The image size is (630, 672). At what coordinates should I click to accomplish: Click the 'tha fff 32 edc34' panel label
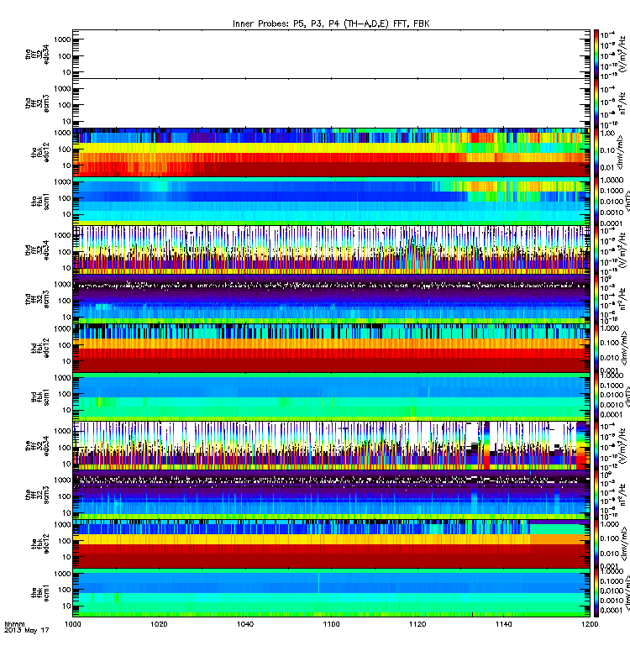(x=37, y=55)
